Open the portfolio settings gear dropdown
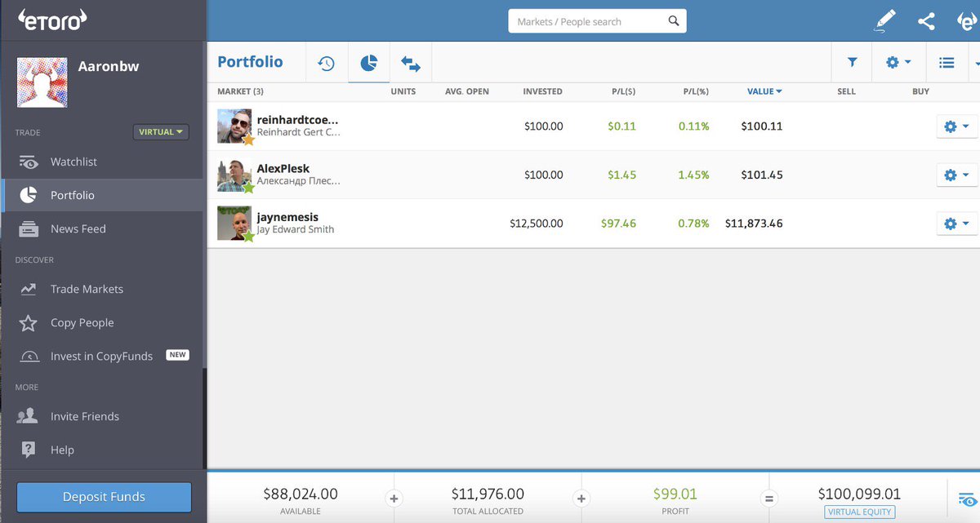980x523 pixels. (x=898, y=62)
